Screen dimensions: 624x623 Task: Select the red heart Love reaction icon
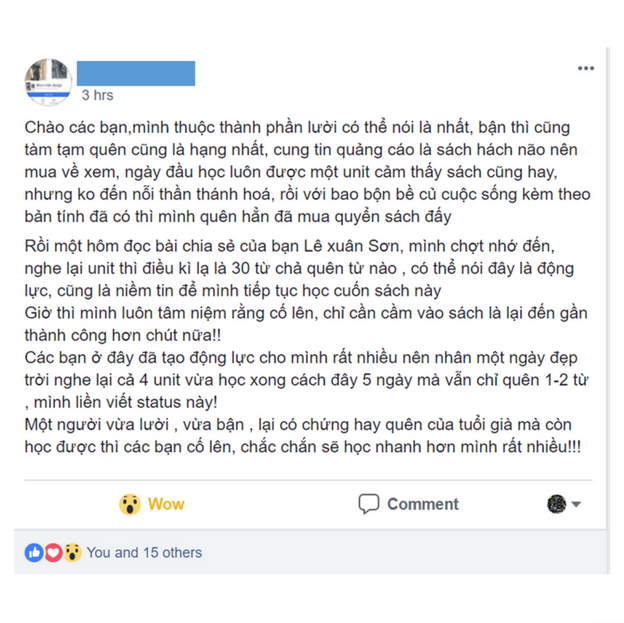53,553
